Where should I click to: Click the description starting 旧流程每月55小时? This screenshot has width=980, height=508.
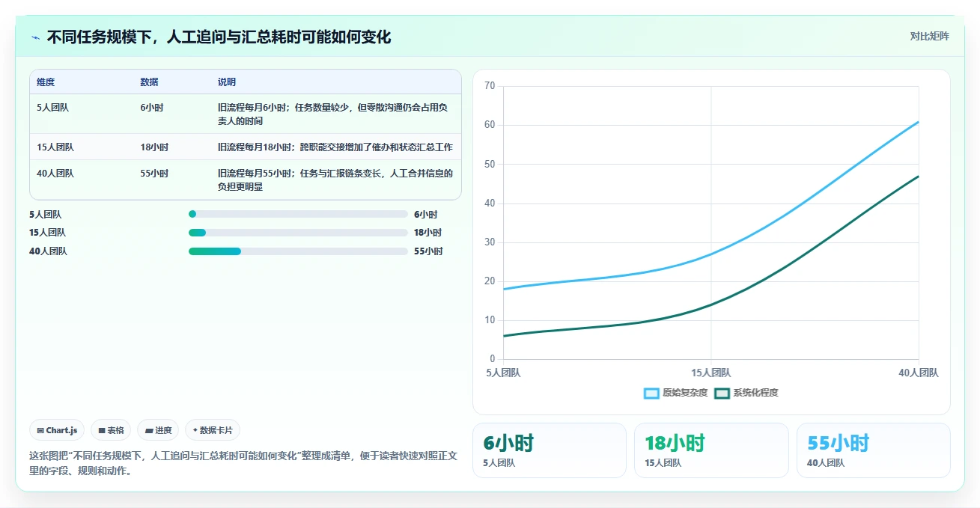[x=335, y=180]
